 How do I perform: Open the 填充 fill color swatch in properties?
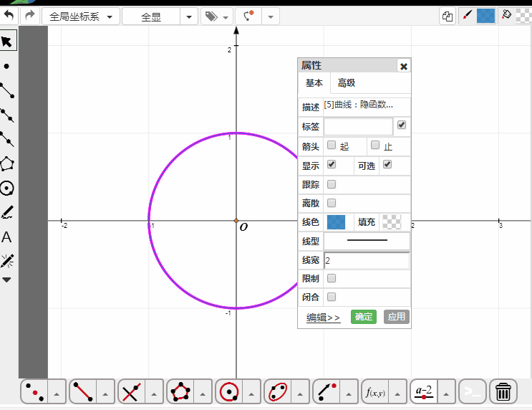click(392, 222)
